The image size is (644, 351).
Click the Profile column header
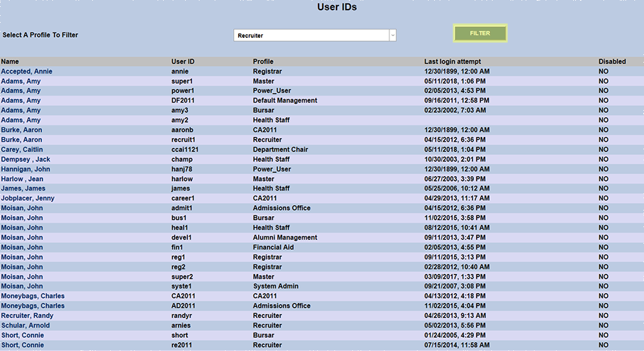pyautogui.click(x=263, y=62)
